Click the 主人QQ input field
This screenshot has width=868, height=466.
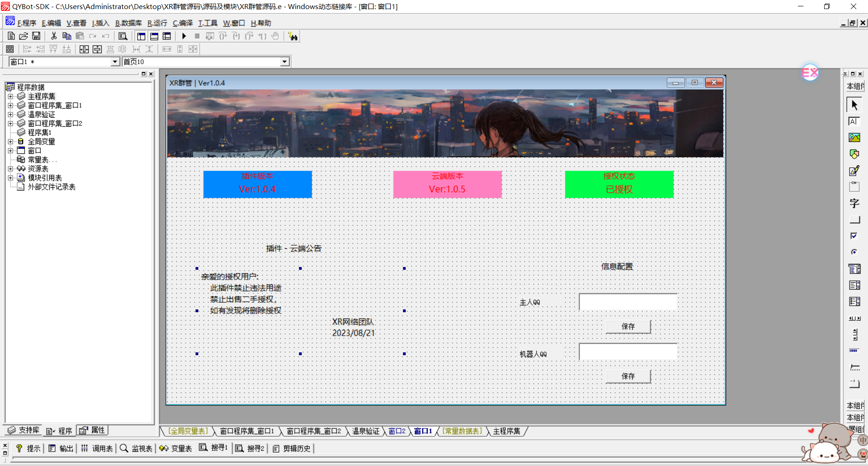pos(628,302)
